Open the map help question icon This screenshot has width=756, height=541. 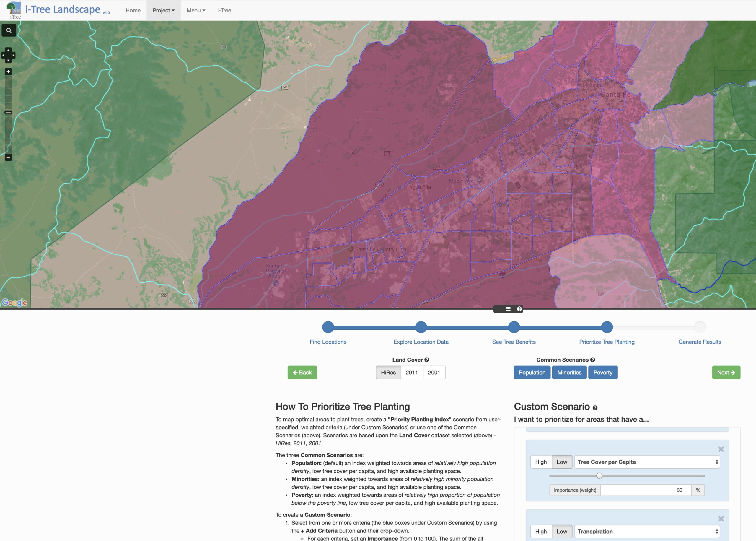[519, 309]
